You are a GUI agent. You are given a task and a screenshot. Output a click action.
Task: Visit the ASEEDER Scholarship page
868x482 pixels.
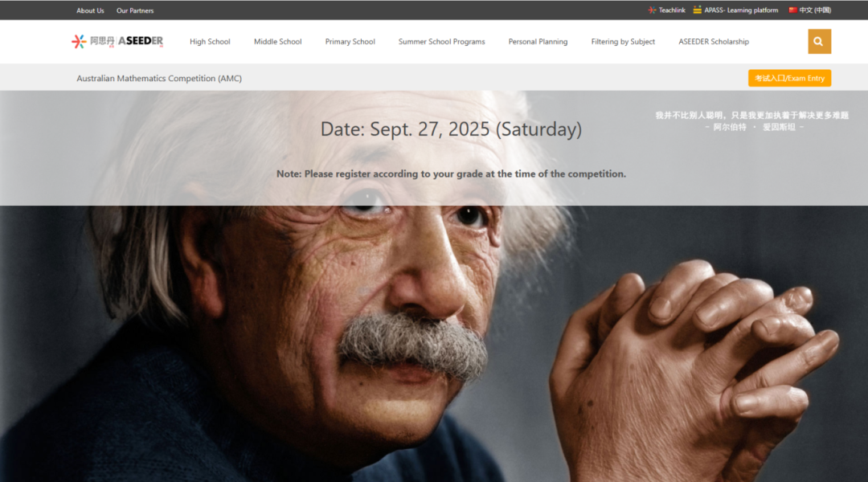713,42
